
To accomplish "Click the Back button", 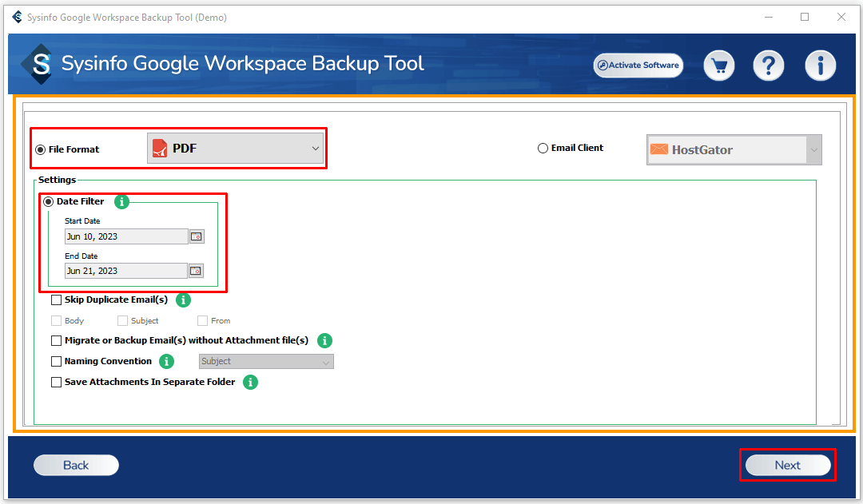I will click(76, 465).
